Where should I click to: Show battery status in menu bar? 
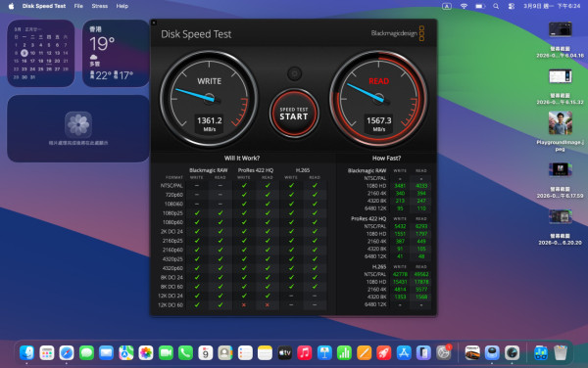coord(480,6)
